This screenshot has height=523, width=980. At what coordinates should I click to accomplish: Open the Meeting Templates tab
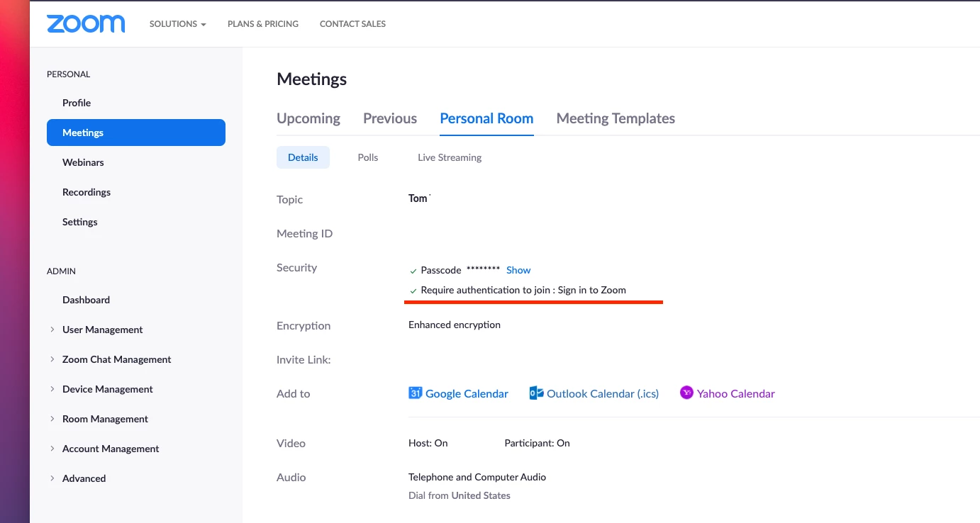(616, 118)
